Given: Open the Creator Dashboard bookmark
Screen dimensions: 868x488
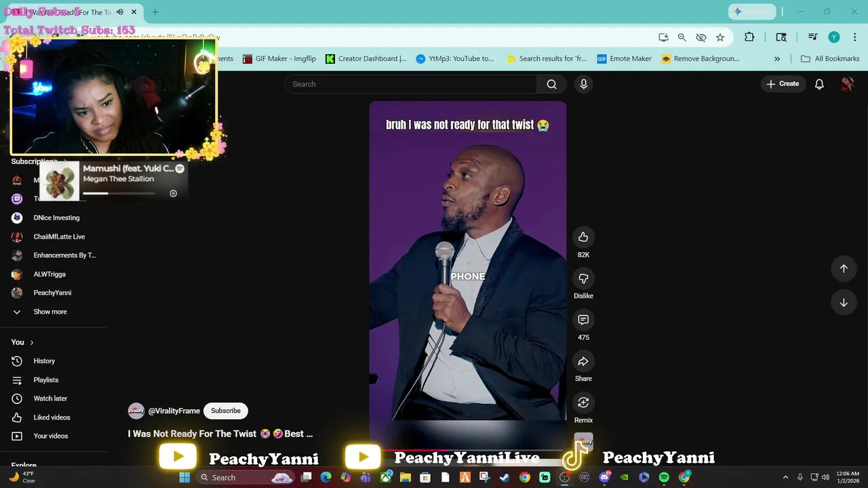Looking at the screenshot, I should click(366, 59).
